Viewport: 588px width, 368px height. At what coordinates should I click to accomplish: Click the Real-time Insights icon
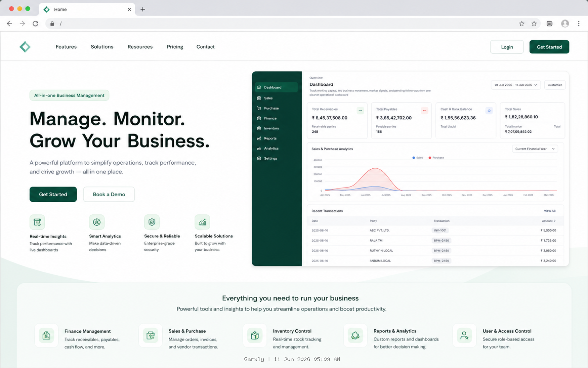pos(37,222)
